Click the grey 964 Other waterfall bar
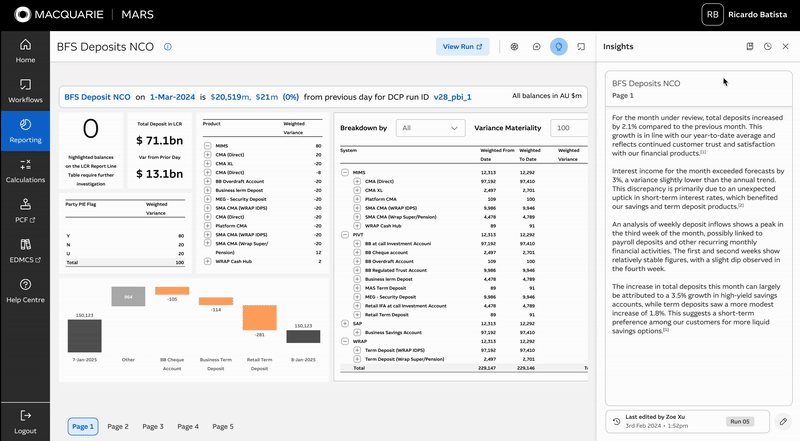800x441 pixels. point(128,297)
